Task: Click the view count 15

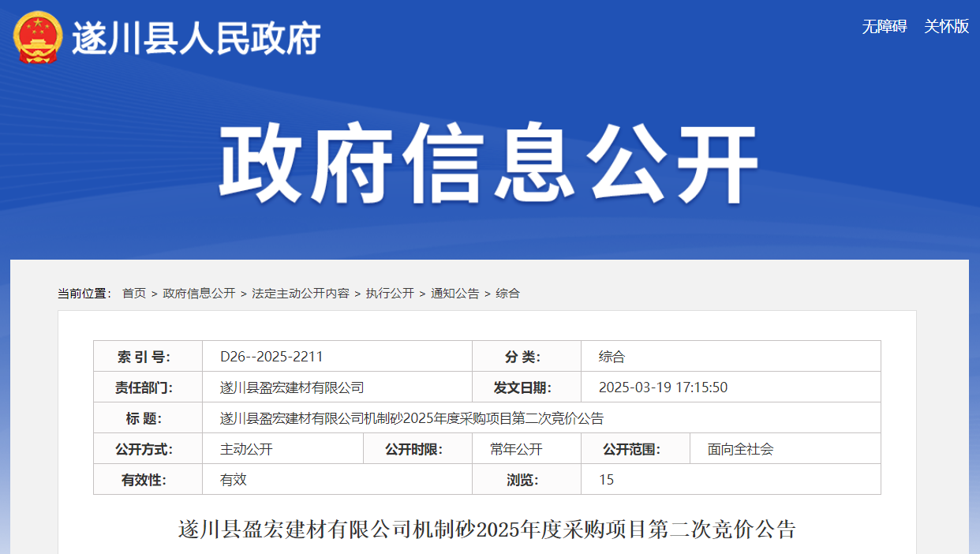Action: click(x=606, y=480)
